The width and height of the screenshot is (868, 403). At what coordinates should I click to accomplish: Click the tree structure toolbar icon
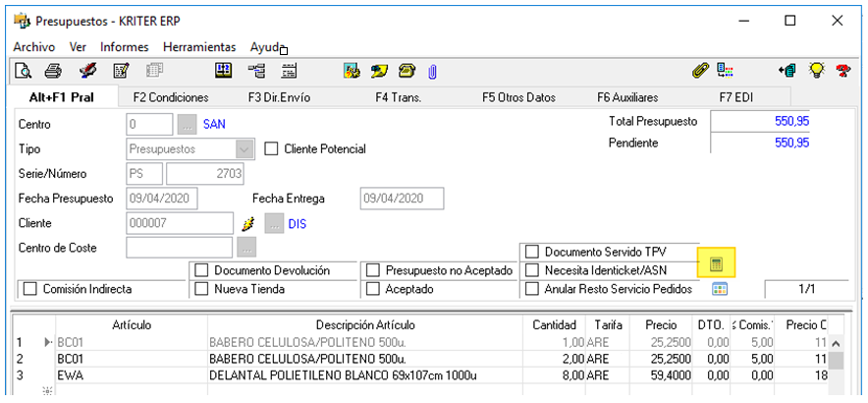tap(257, 71)
